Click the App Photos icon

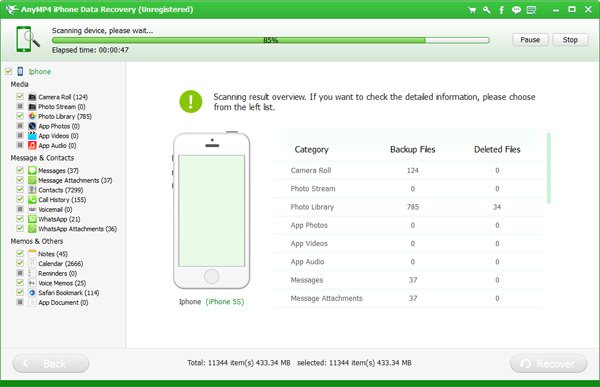click(33, 126)
